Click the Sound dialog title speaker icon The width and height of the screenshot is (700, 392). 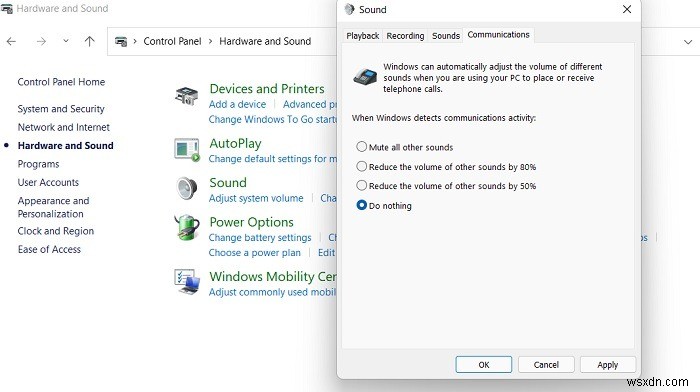coord(349,9)
